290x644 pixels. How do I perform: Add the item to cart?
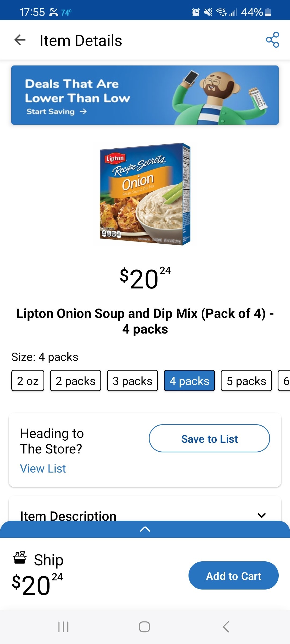(233, 576)
